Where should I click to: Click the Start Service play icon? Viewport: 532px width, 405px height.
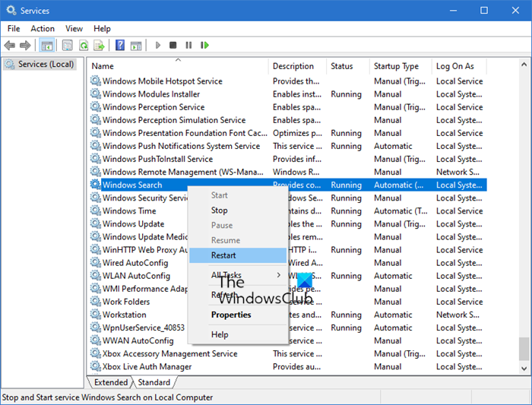pyautogui.click(x=157, y=45)
